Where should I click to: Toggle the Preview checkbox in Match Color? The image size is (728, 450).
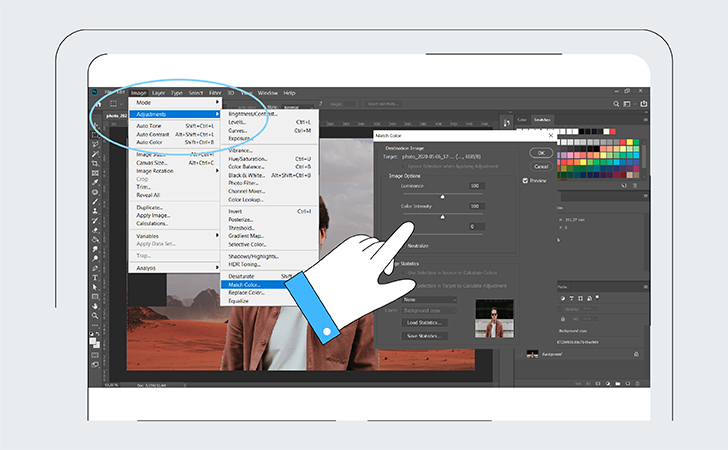(525, 181)
